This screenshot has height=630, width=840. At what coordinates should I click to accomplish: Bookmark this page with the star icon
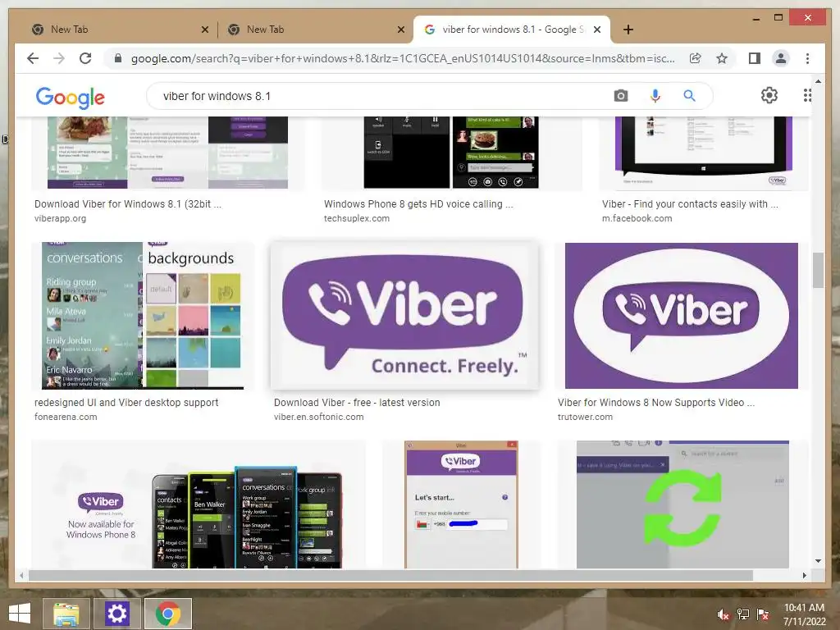(x=722, y=58)
